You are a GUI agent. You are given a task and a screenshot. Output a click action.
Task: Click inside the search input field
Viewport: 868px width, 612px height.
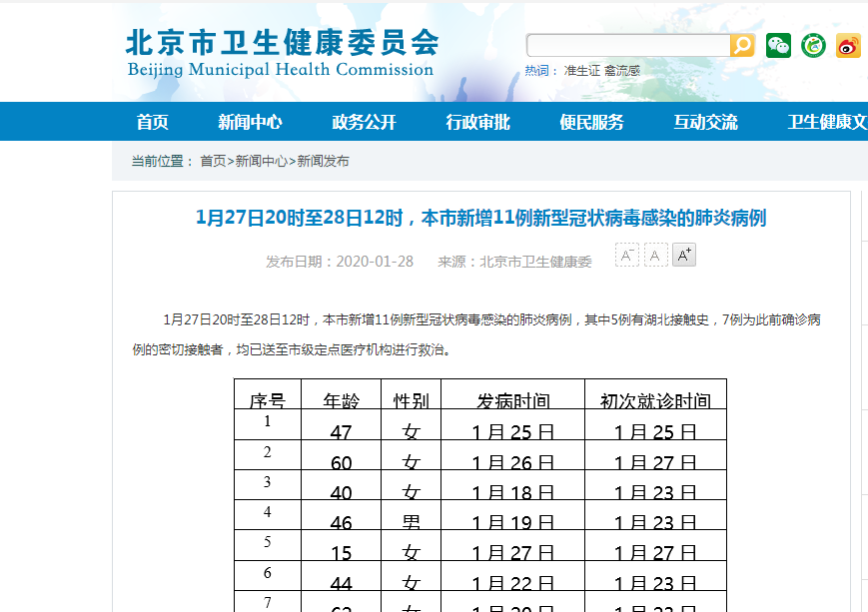pyautogui.click(x=627, y=45)
